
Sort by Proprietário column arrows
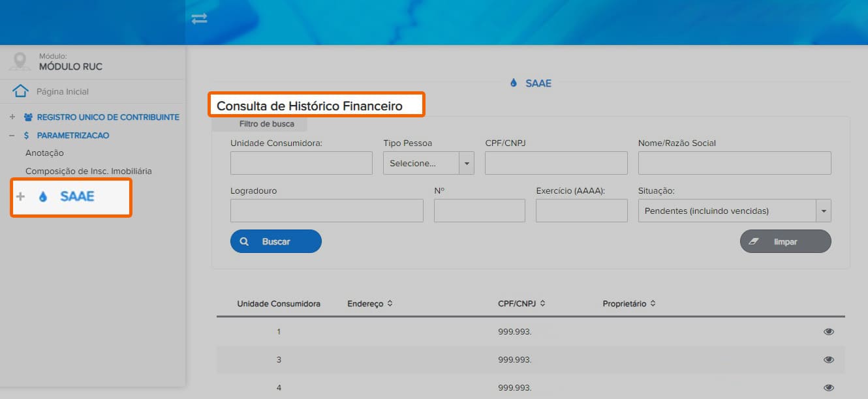653,304
